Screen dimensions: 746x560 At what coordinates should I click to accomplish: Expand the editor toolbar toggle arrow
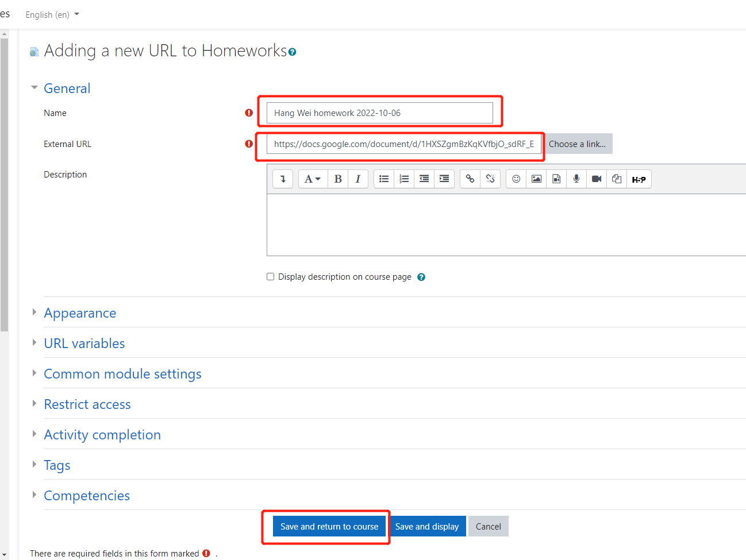[x=282, y=179]
